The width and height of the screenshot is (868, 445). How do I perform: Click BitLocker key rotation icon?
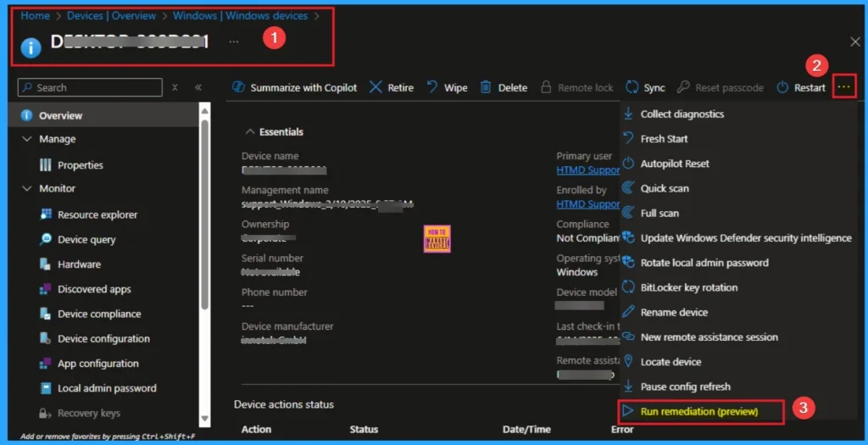[x=628, y=287]
